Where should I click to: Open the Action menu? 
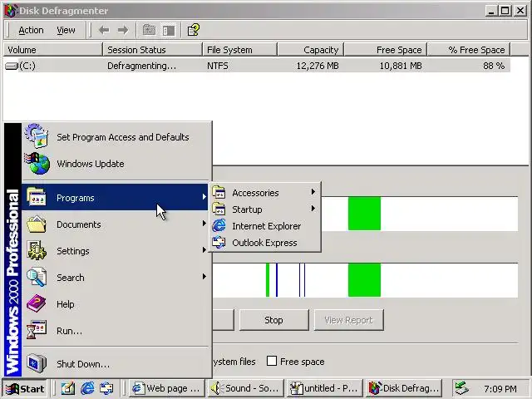pos(31,30)
